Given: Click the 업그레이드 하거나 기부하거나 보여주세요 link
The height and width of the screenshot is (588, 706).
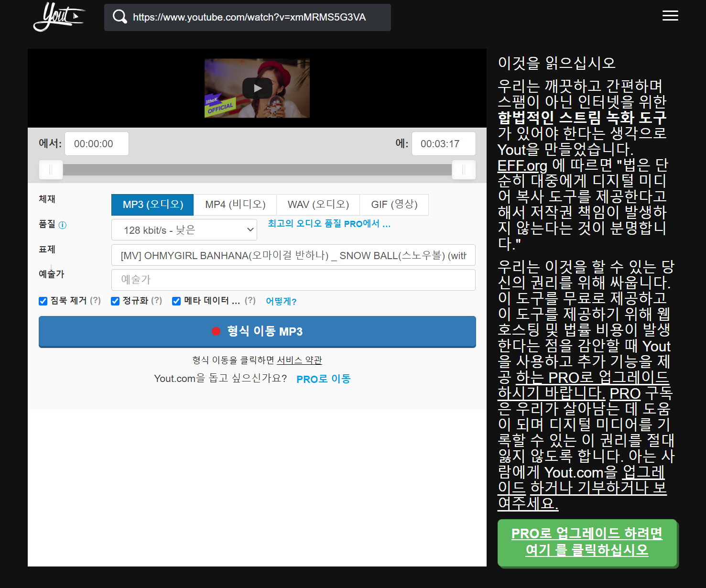Looking at the screenshot, I should tap(582, 488).
